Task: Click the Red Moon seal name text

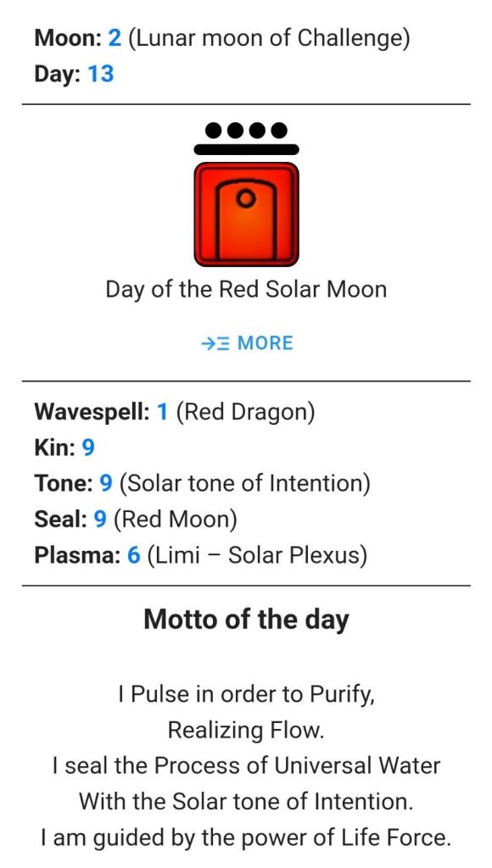Action: 175,520
